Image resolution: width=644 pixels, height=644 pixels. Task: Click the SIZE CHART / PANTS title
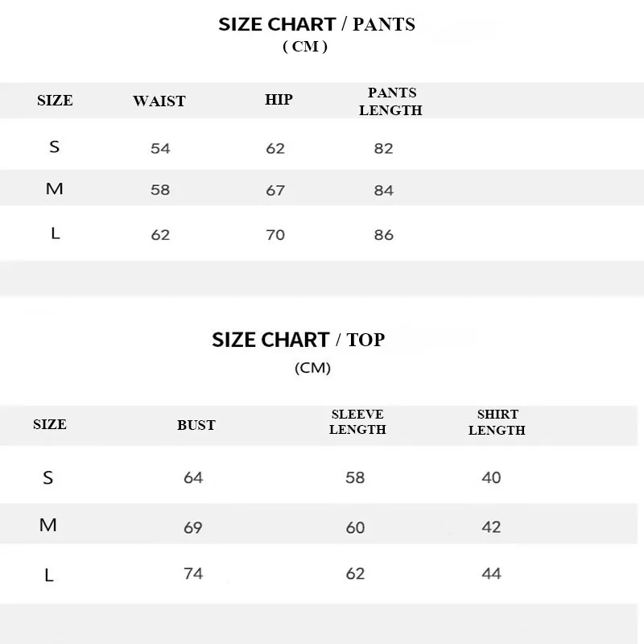[x=316, y=24]
